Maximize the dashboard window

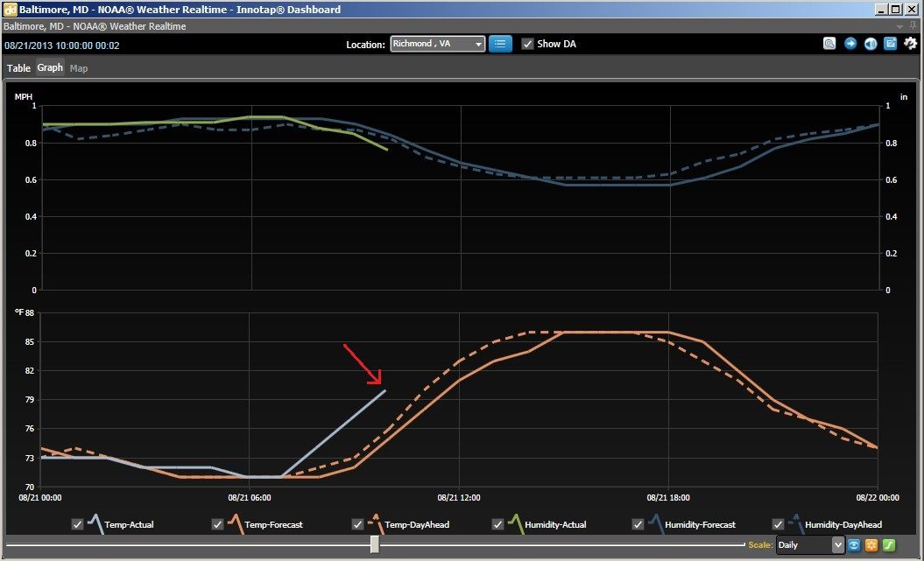895,10
